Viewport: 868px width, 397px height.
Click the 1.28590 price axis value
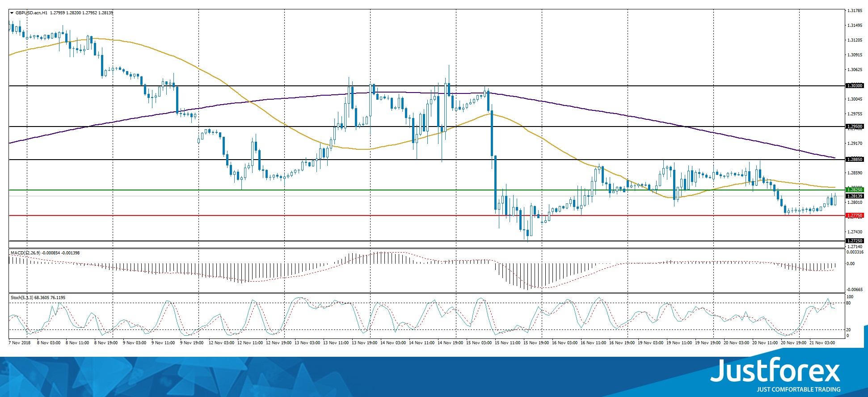[x=855, y=173]
